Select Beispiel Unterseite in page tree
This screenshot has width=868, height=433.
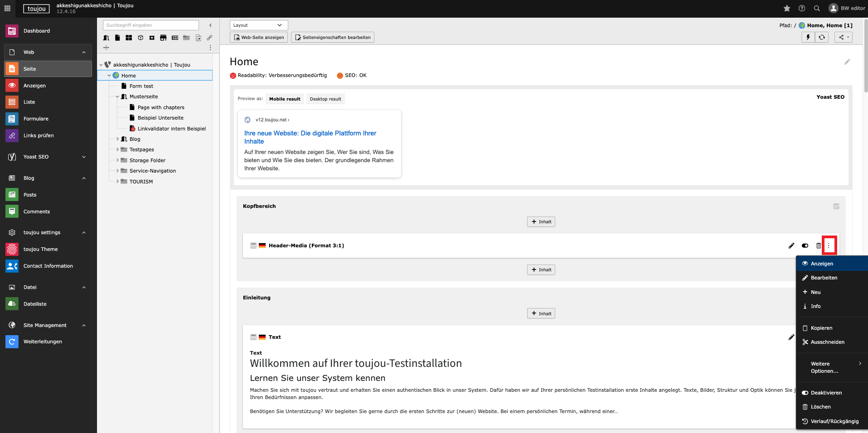[160, 118]
